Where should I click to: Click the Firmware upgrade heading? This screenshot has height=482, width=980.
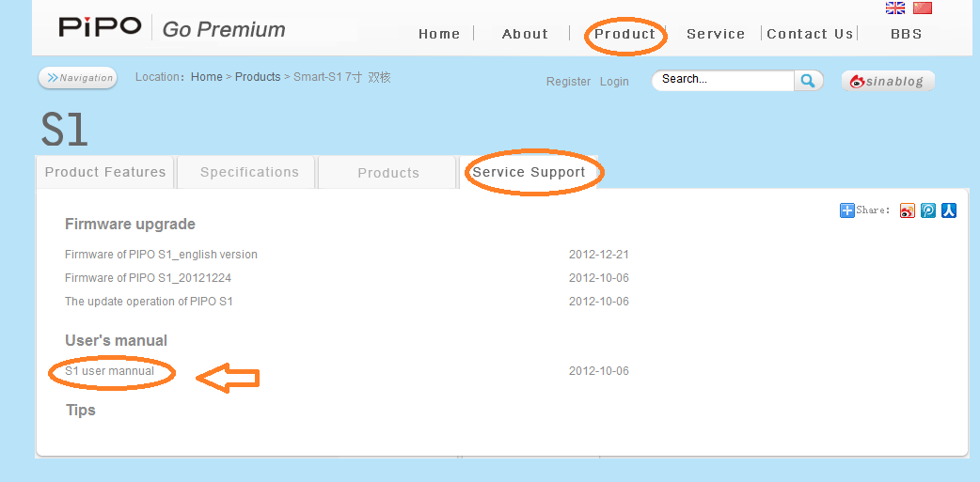(130, 225)
